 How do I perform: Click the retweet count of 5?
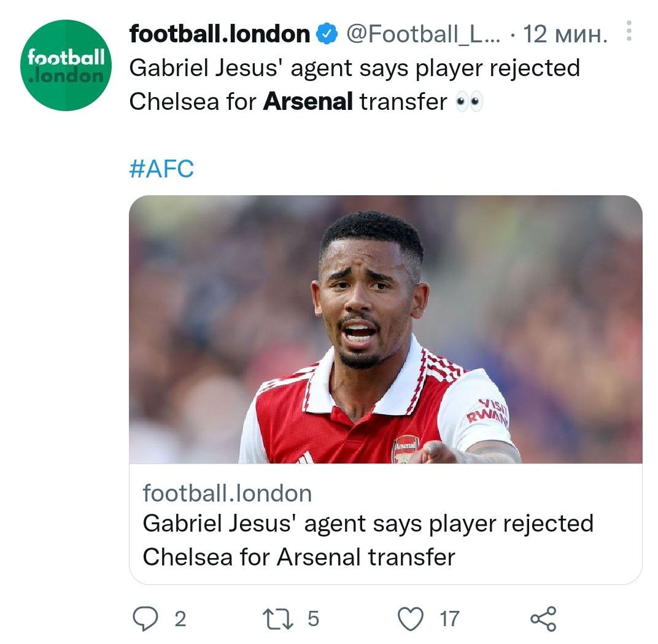[313, 619]
